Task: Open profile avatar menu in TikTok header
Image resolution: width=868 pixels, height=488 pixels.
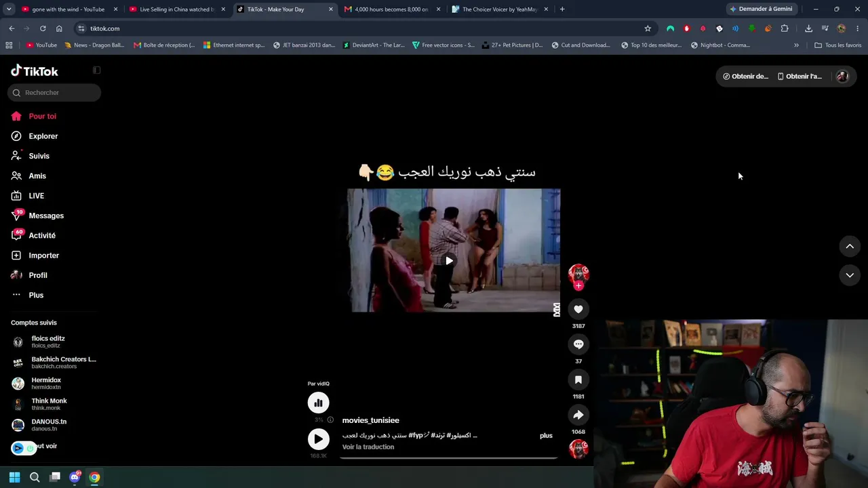Action: [x=842, y=77]
